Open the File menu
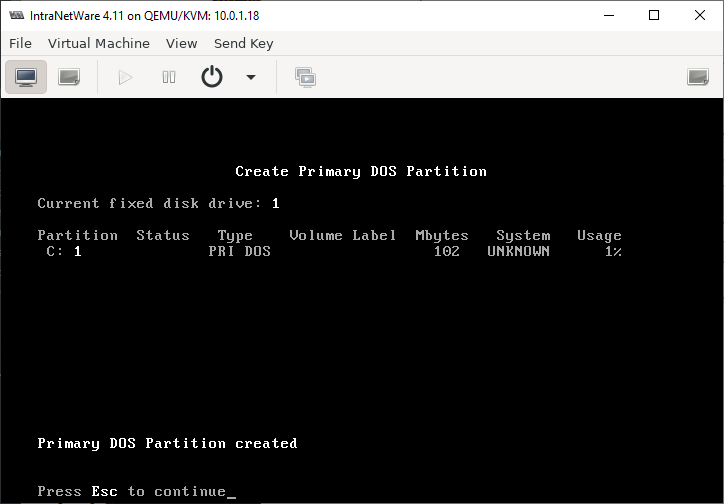724x504 pixels. pos(20,43)
